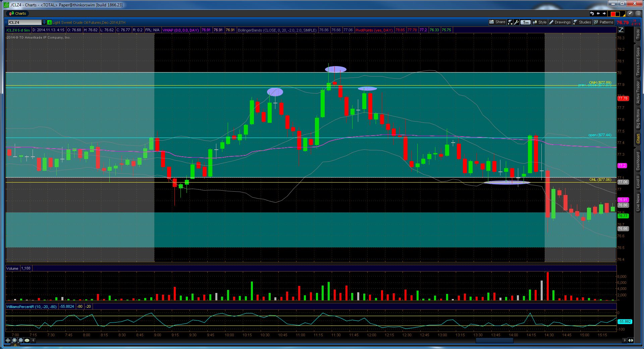Click the quick study flask icon next to Share
The width and height of the screenshot is (644, 349).
click(510, 22)
